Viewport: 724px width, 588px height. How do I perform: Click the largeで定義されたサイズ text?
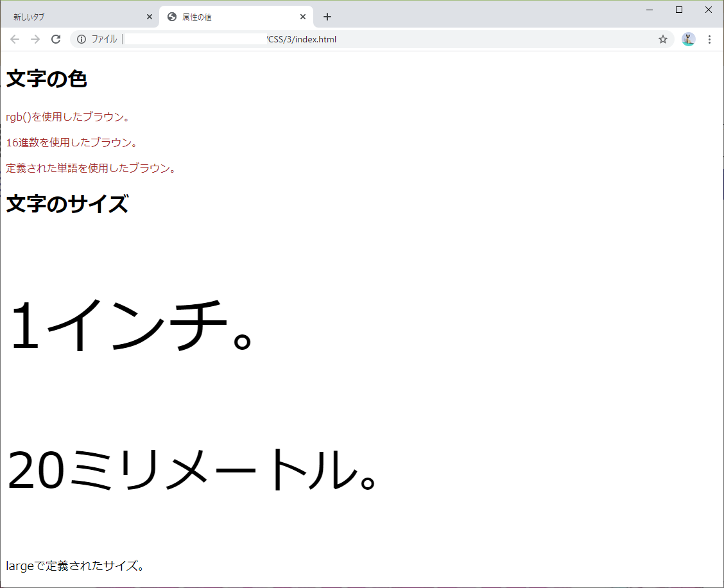[74, 566]
